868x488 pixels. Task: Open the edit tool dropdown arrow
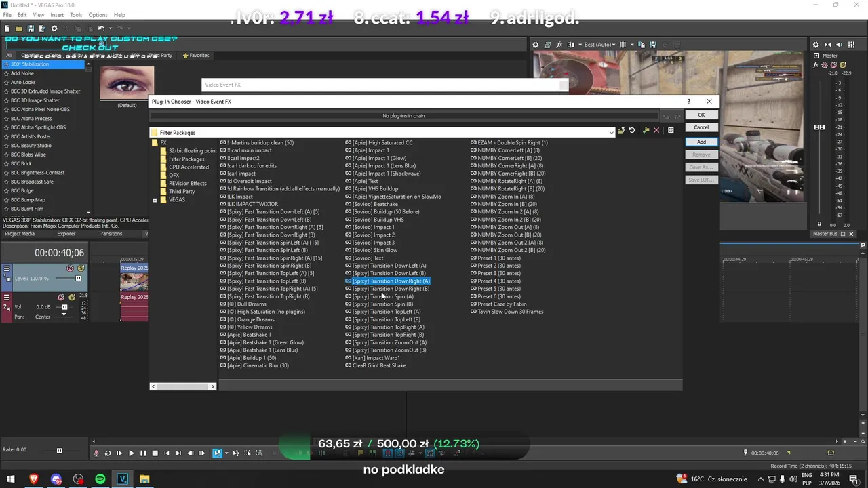click(225, 453)
